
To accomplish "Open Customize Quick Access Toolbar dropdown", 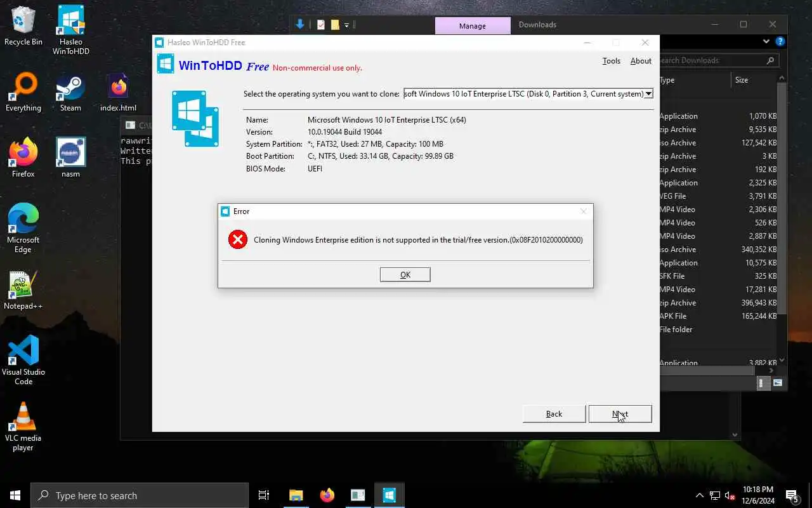I will pos(346,25).
